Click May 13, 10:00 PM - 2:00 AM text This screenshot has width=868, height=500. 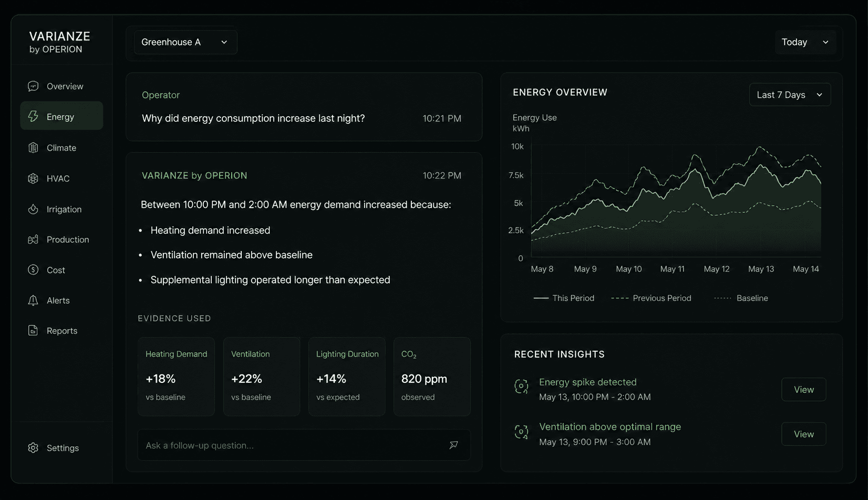coord(595,397)
